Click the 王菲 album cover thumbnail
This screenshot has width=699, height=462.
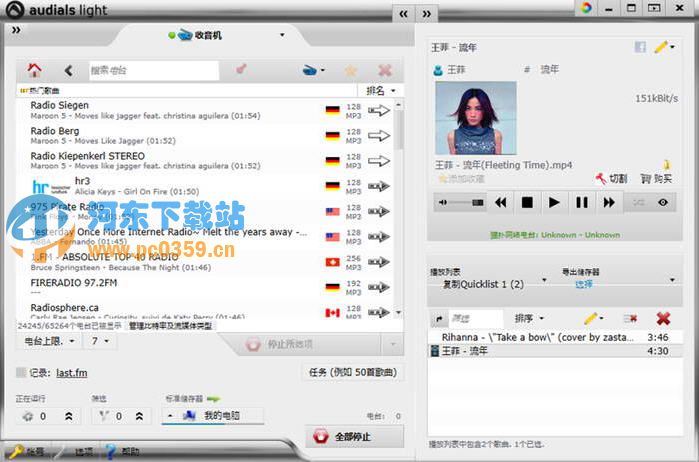point(476,118)
